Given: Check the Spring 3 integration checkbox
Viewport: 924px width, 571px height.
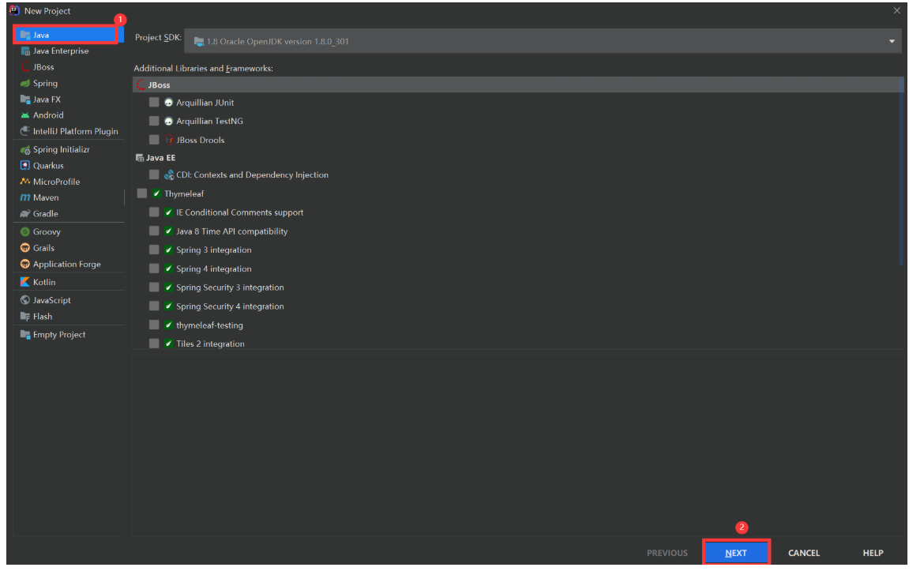Looking at the screenshot, I should click(x=154, y=250).
